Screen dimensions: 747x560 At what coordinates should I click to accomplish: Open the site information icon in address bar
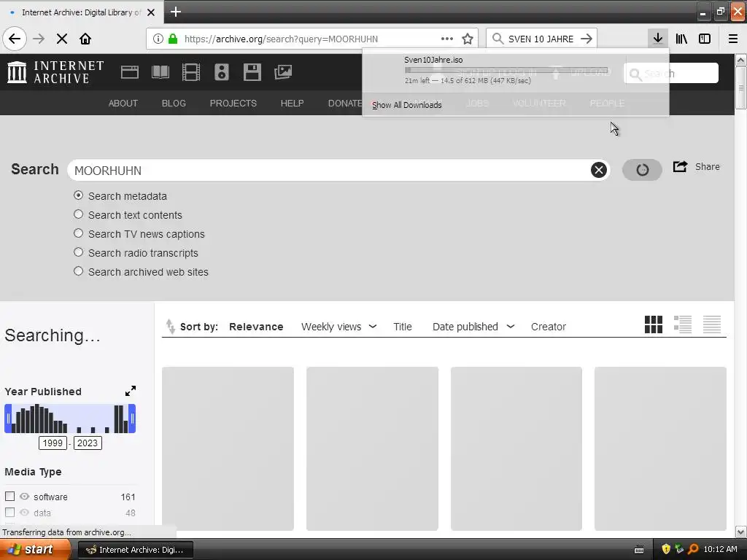pyautogui.click(x=158, y=39)
